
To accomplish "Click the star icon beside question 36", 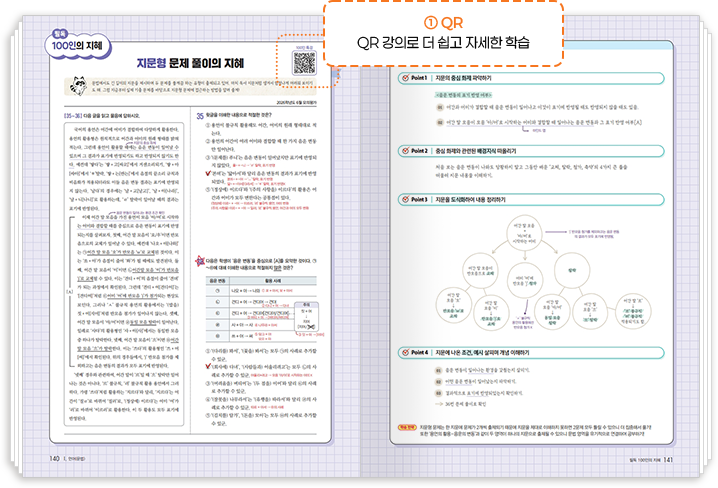I will click(200, 261).
